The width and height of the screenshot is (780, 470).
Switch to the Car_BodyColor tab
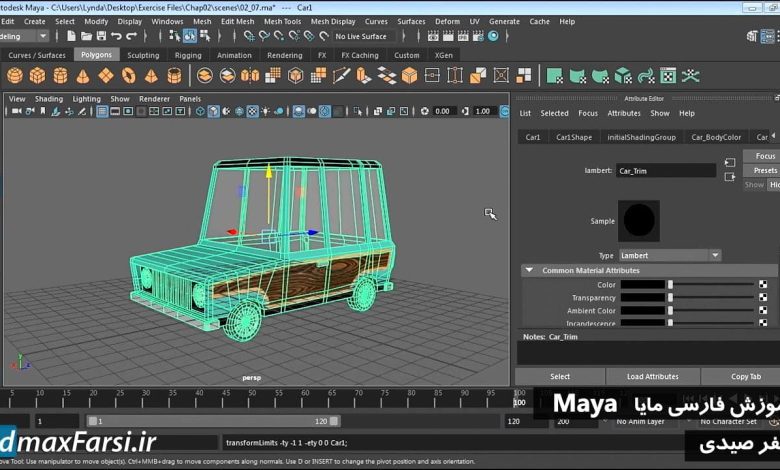pos(716,137)
